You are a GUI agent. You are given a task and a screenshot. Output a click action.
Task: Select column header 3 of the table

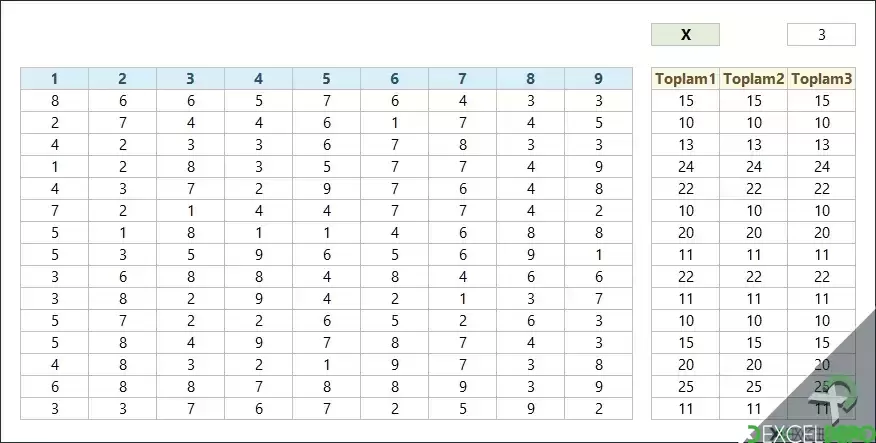point(191,79)
